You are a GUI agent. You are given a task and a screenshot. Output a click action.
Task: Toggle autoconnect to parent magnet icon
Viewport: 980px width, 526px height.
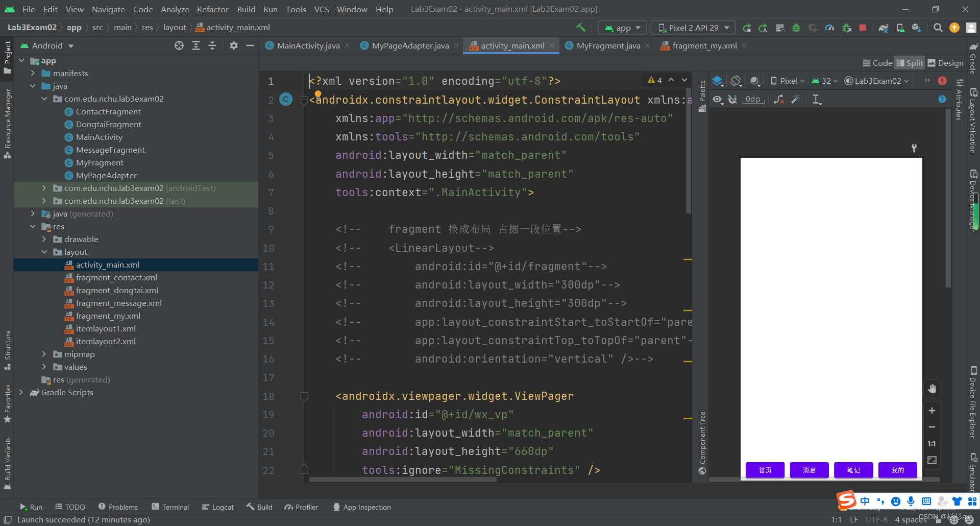coord(733,100)
